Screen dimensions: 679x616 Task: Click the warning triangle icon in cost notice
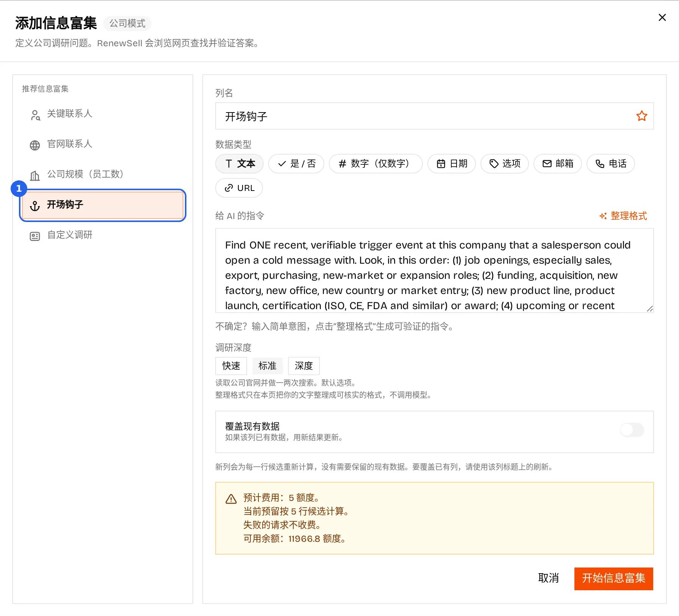231,499
